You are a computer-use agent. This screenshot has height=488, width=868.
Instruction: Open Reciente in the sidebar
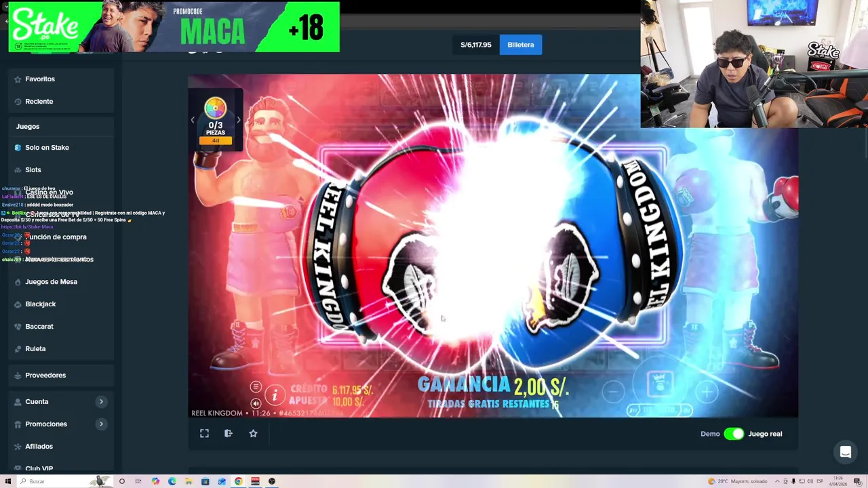coord(39,102)
